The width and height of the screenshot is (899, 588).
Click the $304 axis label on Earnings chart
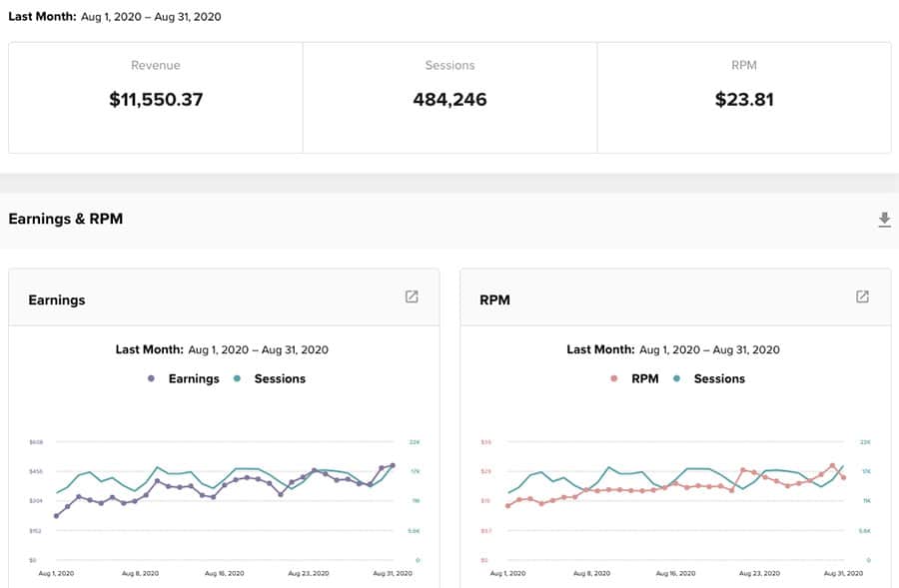tap(36, 501)
